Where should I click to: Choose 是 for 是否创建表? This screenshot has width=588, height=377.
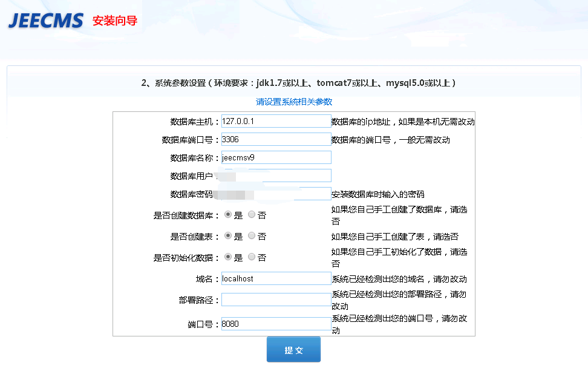click(x=228, y=235)
